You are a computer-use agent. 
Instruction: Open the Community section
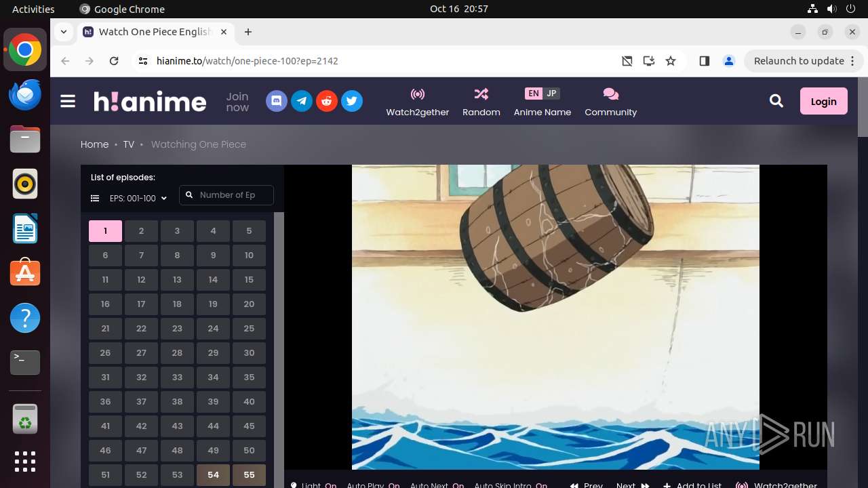coord(611,102)
